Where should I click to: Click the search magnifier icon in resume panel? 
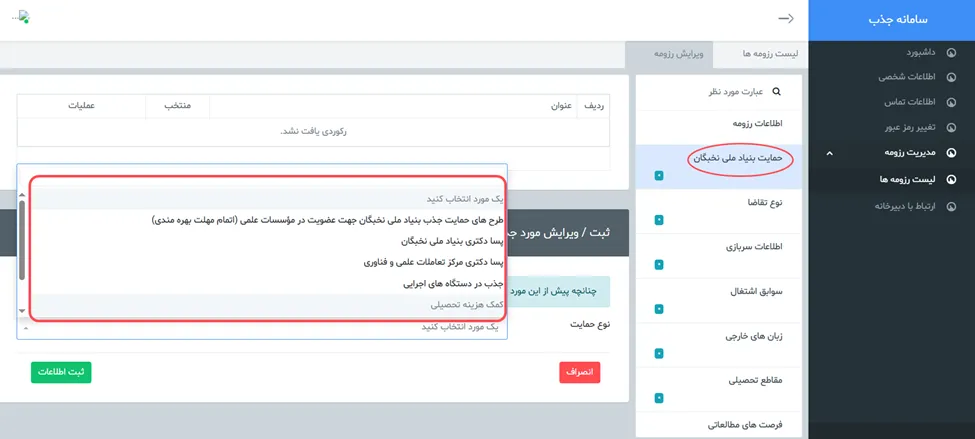point(776,92)
